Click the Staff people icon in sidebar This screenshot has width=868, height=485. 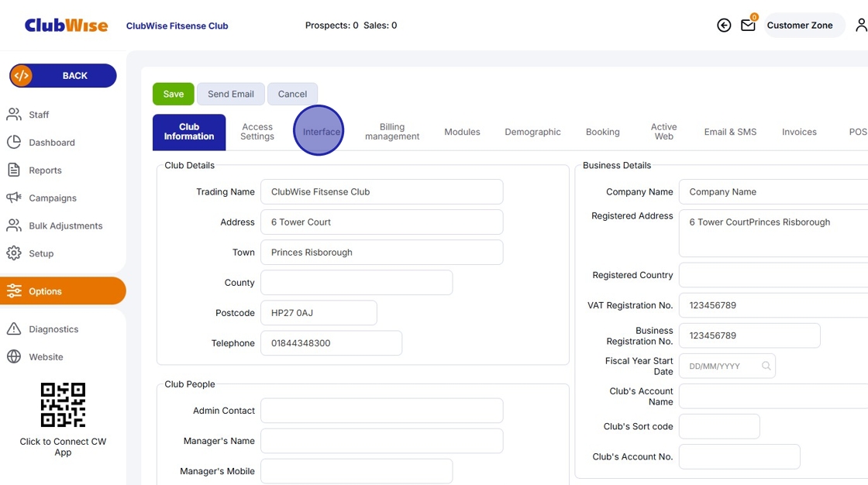pos(14,115)
